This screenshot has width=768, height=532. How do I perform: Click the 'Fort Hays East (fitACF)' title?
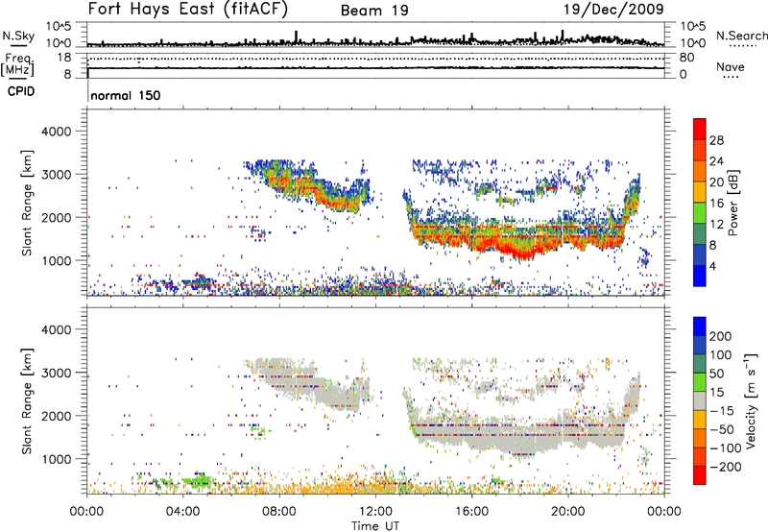point(187,10)
